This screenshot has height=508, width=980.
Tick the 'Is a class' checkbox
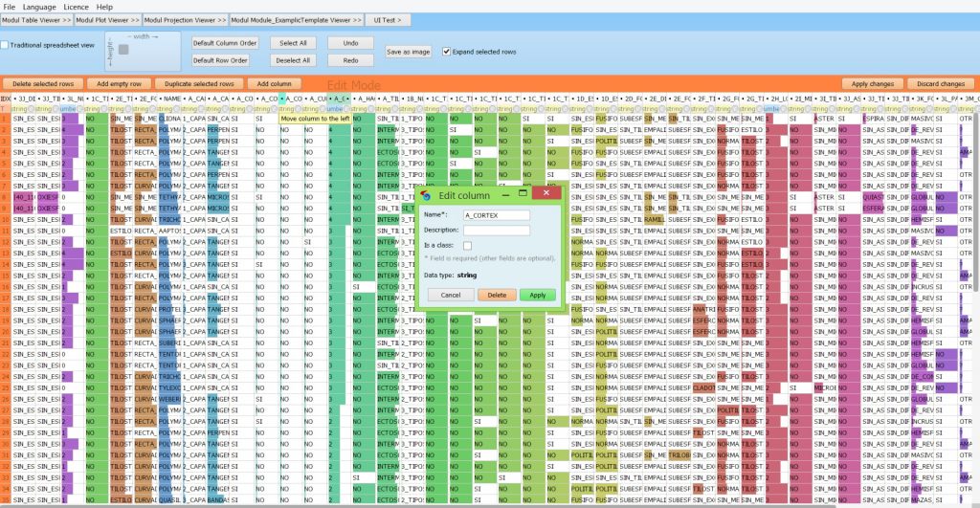tap(468, 246)
